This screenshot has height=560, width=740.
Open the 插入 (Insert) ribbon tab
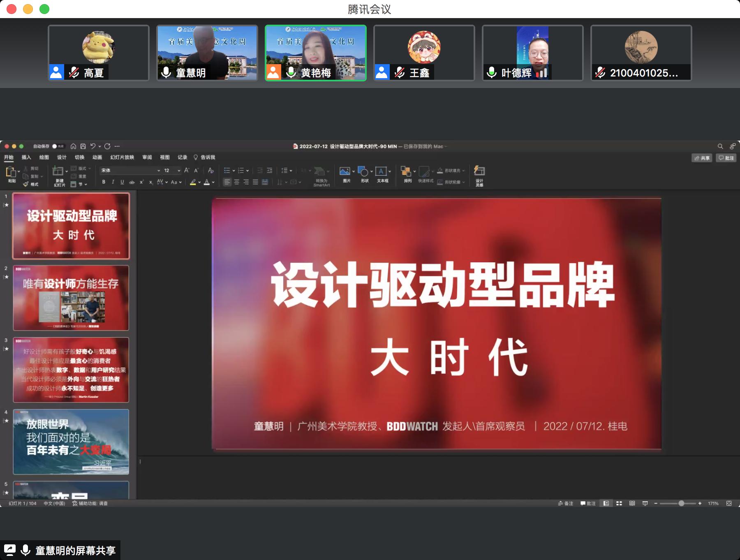tap(26, 157)
